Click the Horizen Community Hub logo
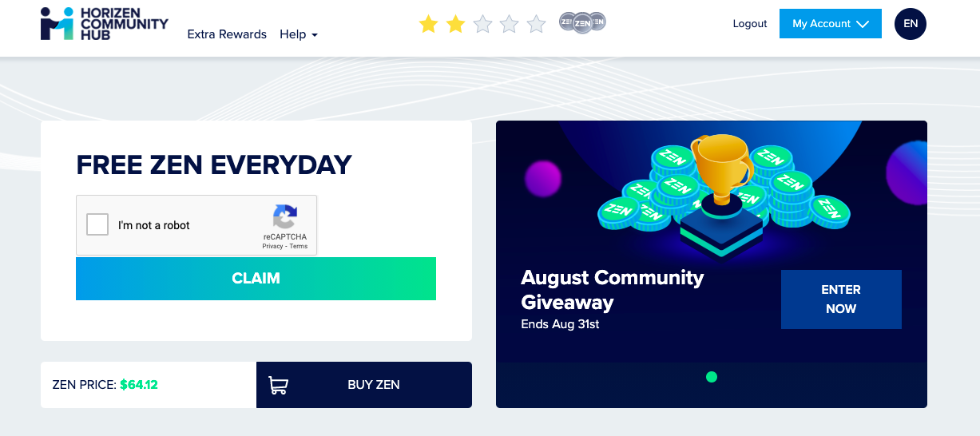The image size is (980, 436). 105,24
